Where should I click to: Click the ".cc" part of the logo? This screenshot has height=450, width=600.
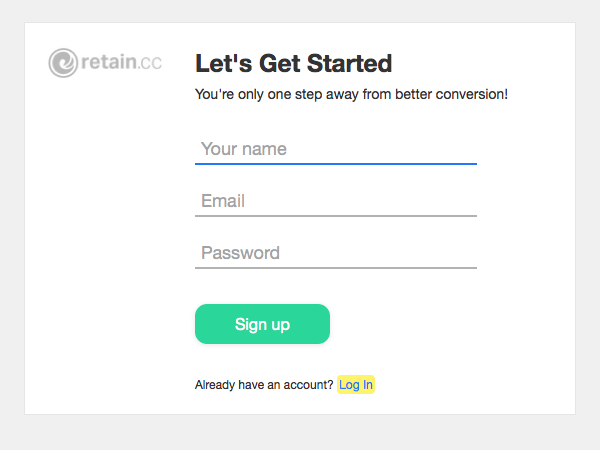(150, 63)
